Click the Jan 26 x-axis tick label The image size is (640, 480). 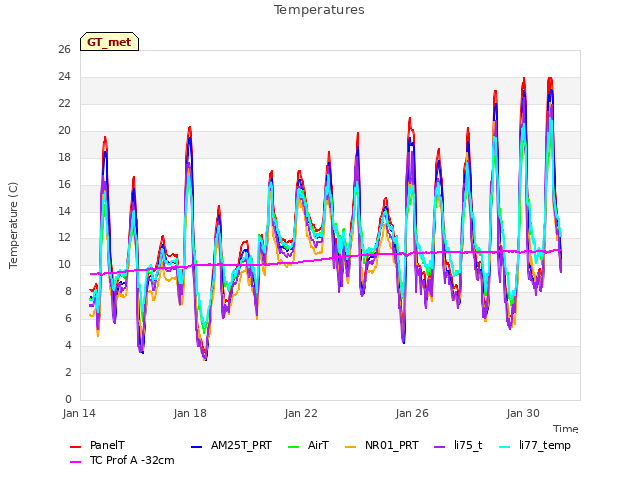pyautogui.click(x=412, y=413)
